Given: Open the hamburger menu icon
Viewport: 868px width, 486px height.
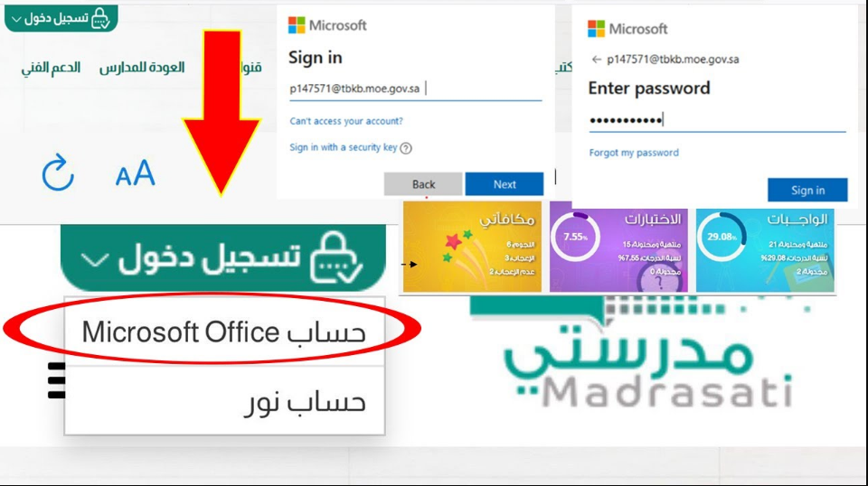Looking at the screenshot, I should point(56,380).
